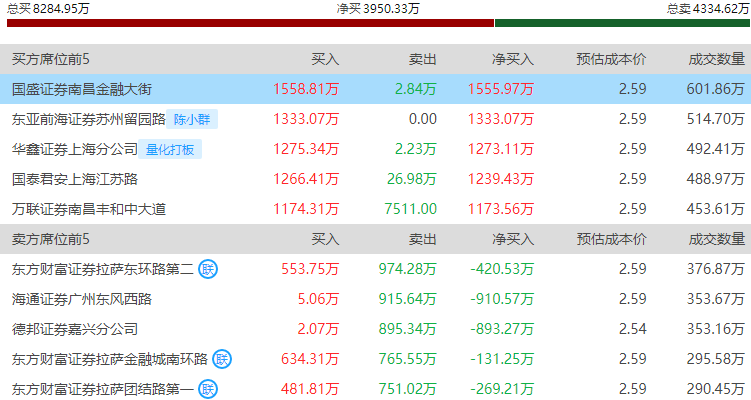Click net buy value 1273.11万
The width and height of the screenshot is (751, 400).
click(501, 149)
